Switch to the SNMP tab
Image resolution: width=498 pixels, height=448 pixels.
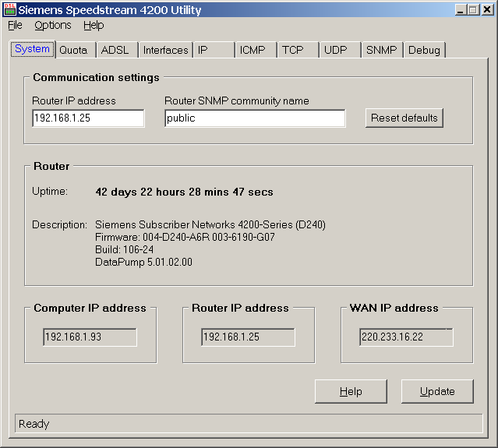(383, 50)
